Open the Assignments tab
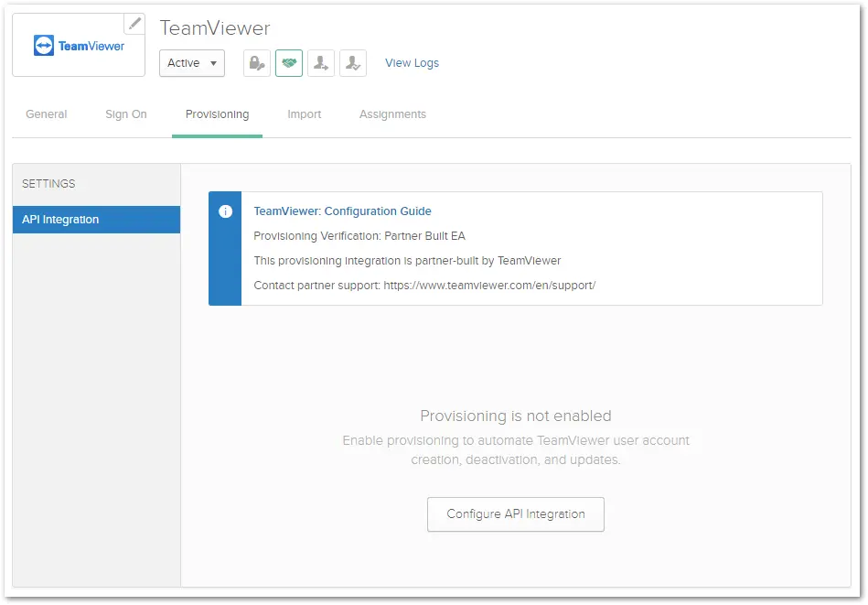Image resolution: width=868 pixels, height=605 pixels. [x=392, y=114]
